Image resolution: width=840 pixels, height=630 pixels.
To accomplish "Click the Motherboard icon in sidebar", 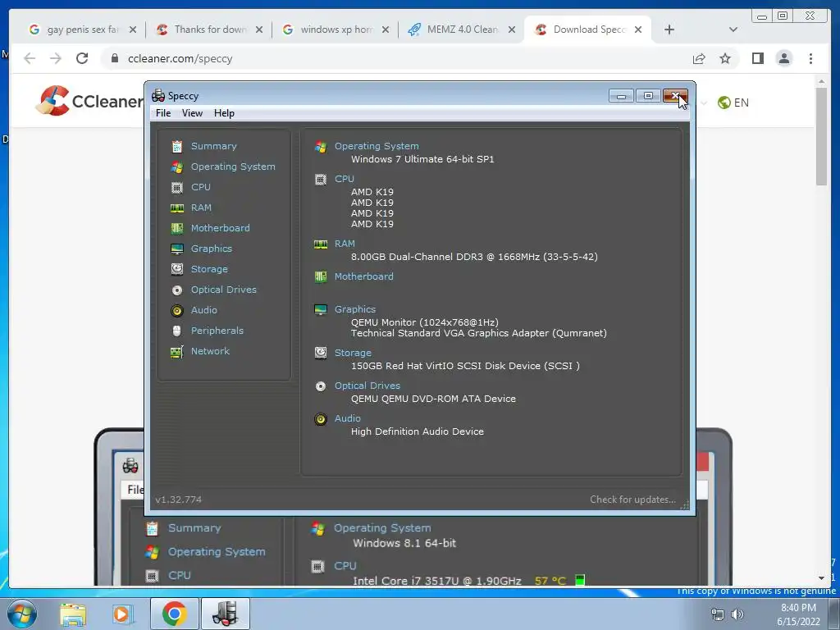I will (177, 229).
